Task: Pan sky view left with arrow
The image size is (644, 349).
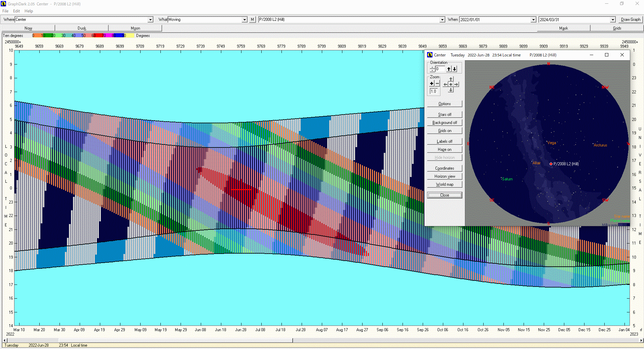Action: tap(446, 84)
